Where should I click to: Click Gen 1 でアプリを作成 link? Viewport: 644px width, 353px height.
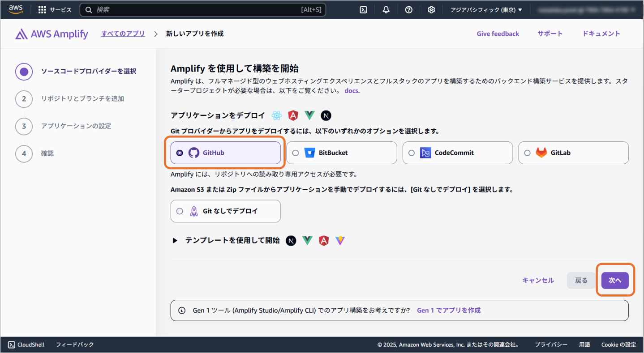click(x=449, y=310)
